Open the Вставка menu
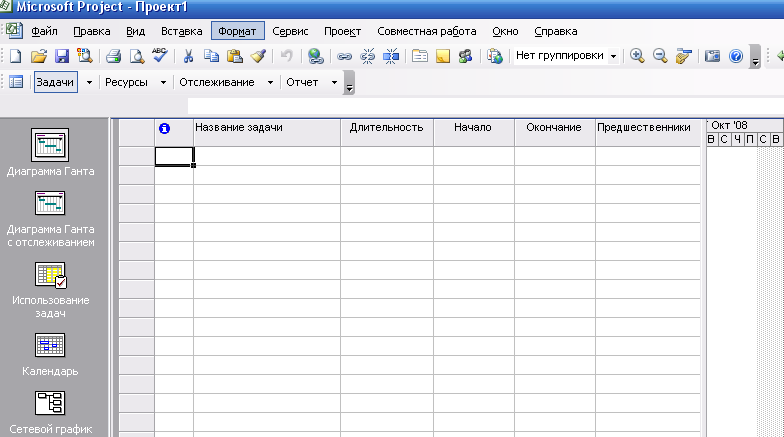 pyautogui.click(x=182, y=31)
